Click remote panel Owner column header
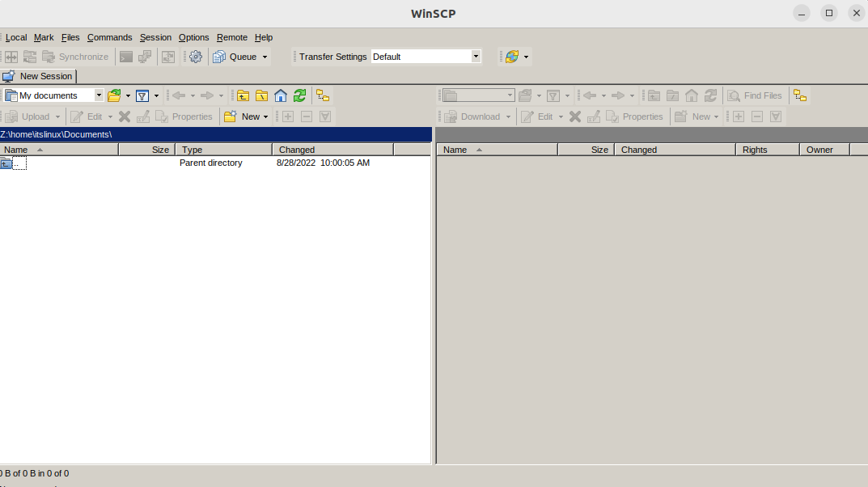The image size is (868, 487). point(824,150)
